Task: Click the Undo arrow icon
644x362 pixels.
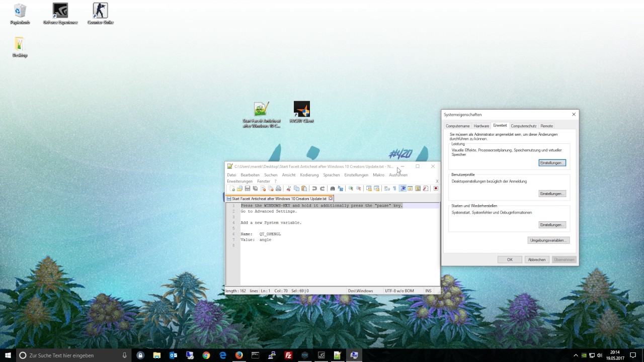Action: pos(314,189)
